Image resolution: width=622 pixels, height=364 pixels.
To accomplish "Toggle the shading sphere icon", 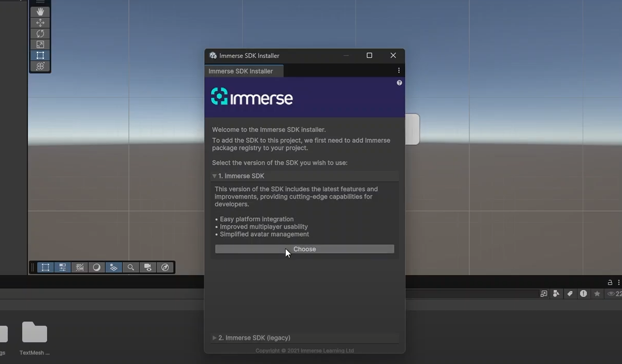I will [96, 267].
